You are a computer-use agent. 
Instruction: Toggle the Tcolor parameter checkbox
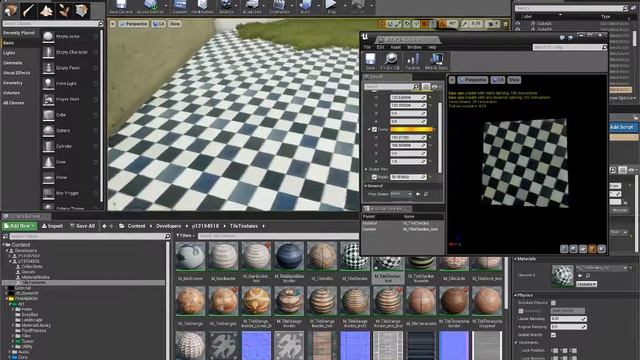[x=374, y=129]
